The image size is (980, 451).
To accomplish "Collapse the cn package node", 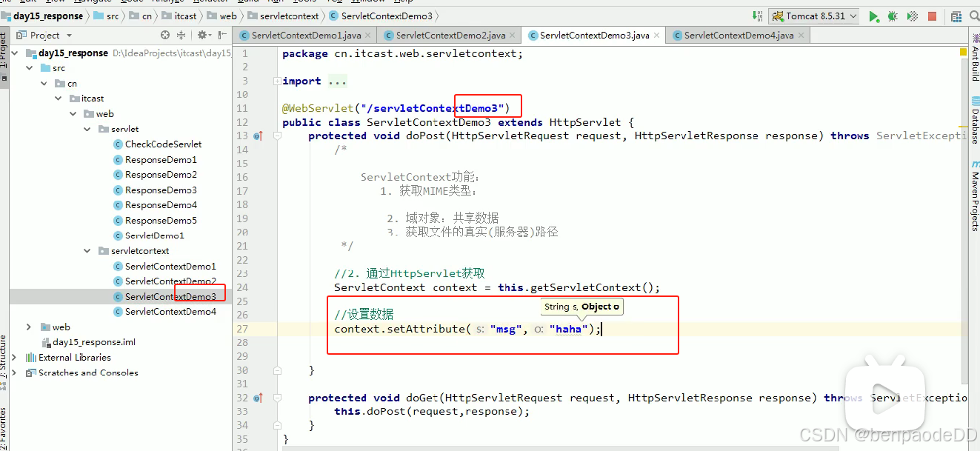I will pos(44,84).
